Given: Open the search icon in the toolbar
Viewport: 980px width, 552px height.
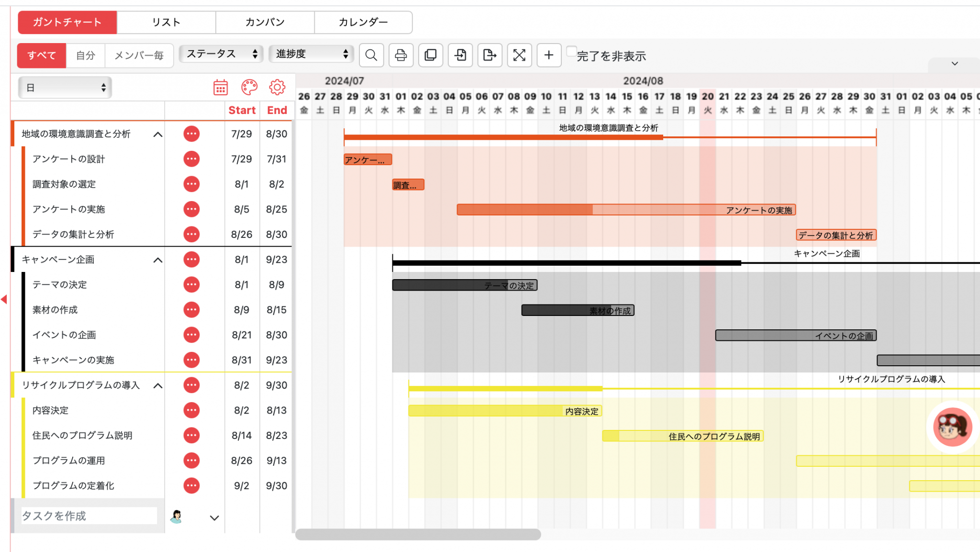Looking at the screenshot, I should 371,55.
